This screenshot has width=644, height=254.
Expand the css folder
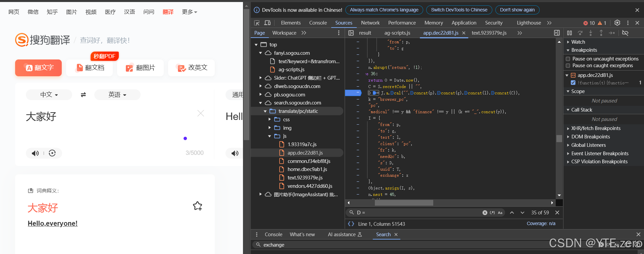269,120
